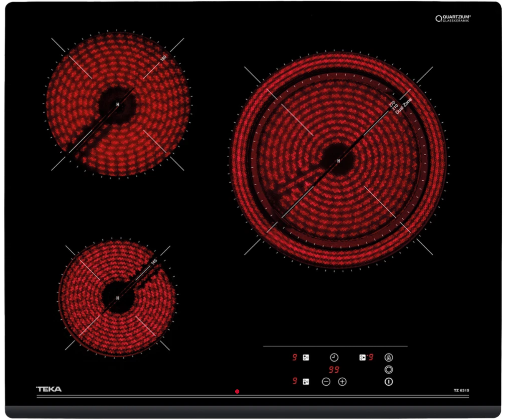Screen dimensions: 506x420
Task: Increase the value with the plus button
Action: (x=343, y=382)
